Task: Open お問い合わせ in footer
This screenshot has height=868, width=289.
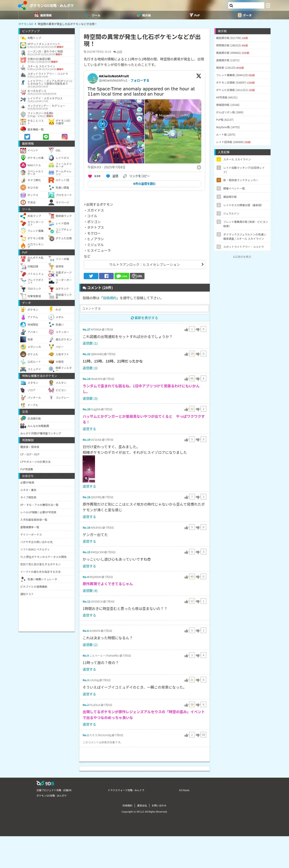Action: pyautogui.click(x=159, y=806)
